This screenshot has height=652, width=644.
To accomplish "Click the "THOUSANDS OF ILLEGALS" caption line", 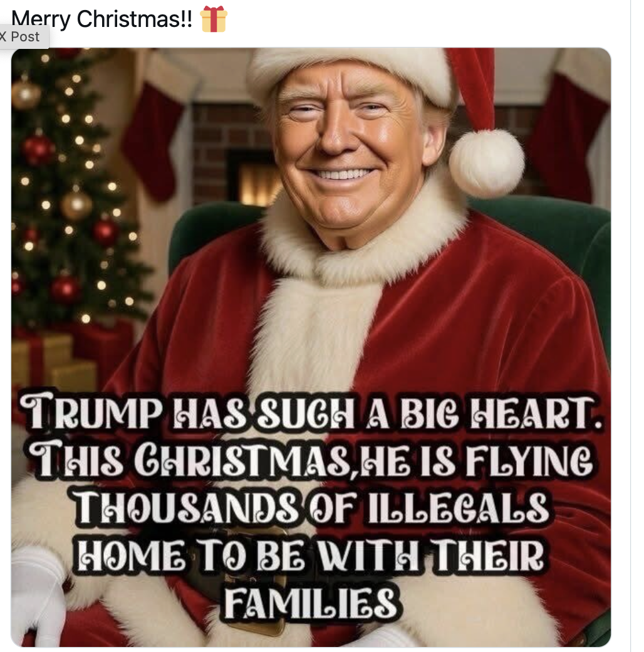I will (x=311, y=508).
